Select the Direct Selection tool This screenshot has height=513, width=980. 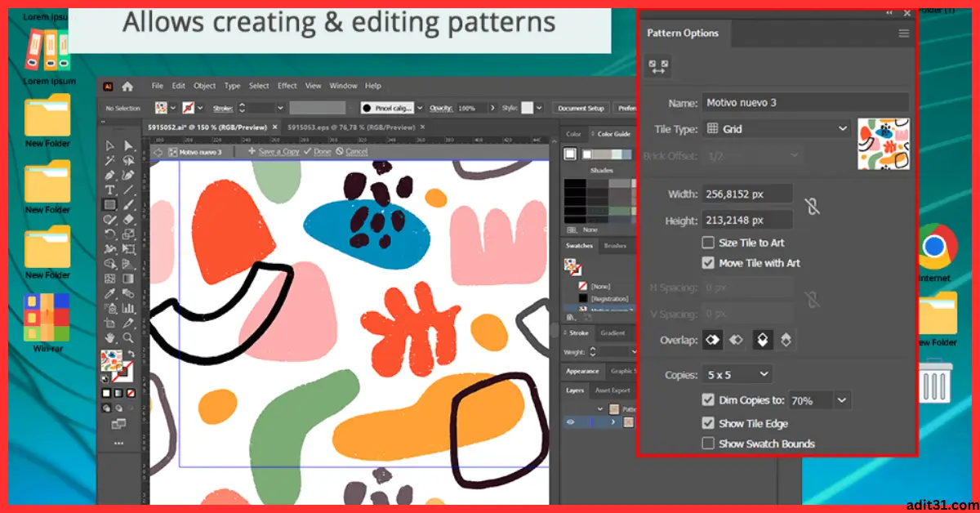point(128,145)
